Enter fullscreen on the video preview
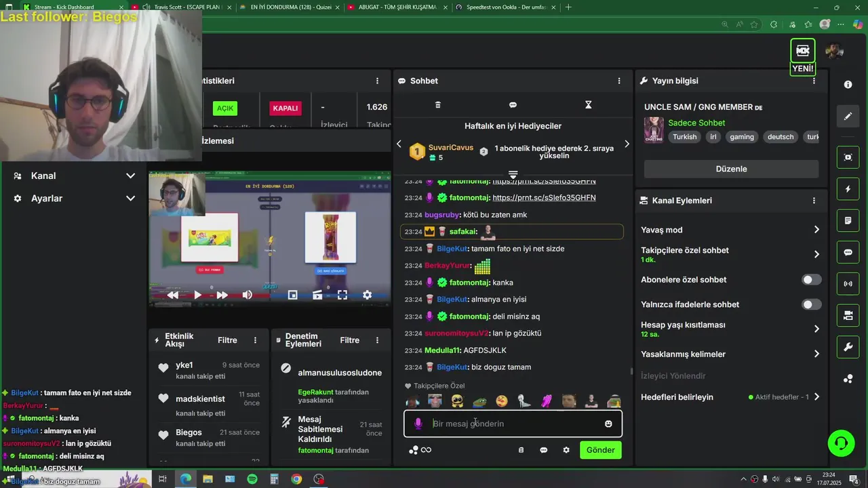Image resolution: width=868 pixels, height=488 pixels. (342, 295)
